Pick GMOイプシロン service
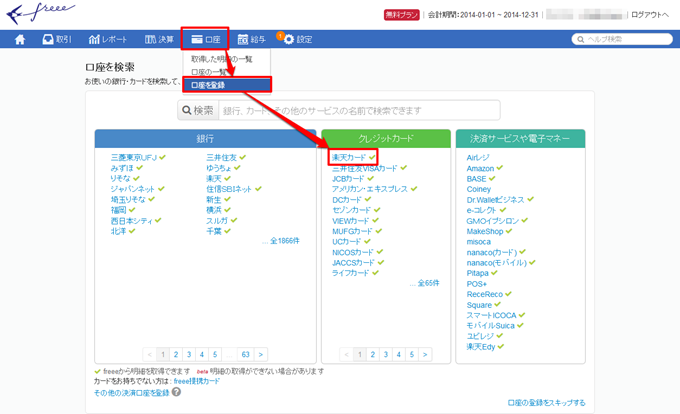 pos(493,221)
